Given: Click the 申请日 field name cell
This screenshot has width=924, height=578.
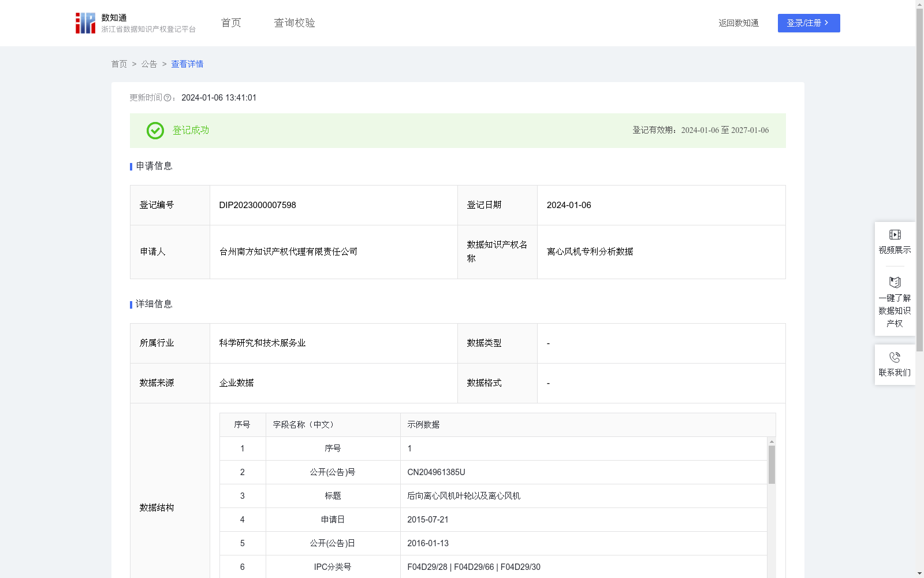Looking at the screenshot, I should pyautogui.click(x=333, y=520).
